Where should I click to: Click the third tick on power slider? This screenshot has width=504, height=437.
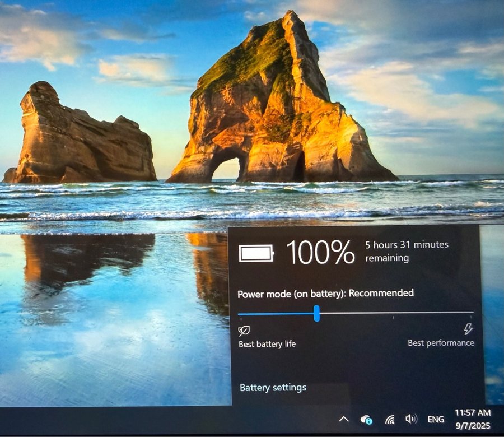tap(393, 314)
